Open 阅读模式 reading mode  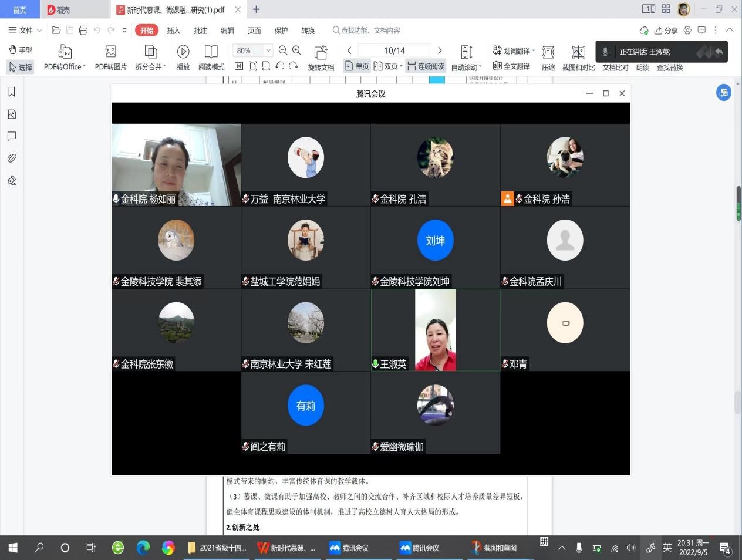pyautogui.click(x=211, y=52)
